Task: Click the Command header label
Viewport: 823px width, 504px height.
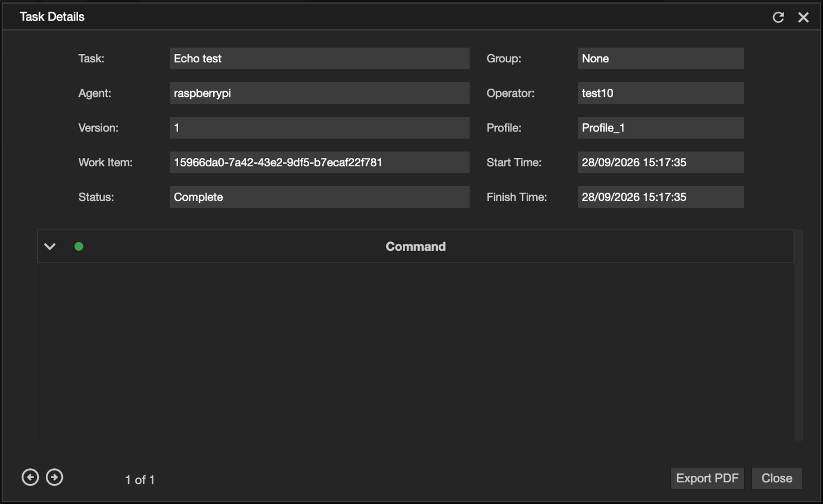Action: pos(416,247)
